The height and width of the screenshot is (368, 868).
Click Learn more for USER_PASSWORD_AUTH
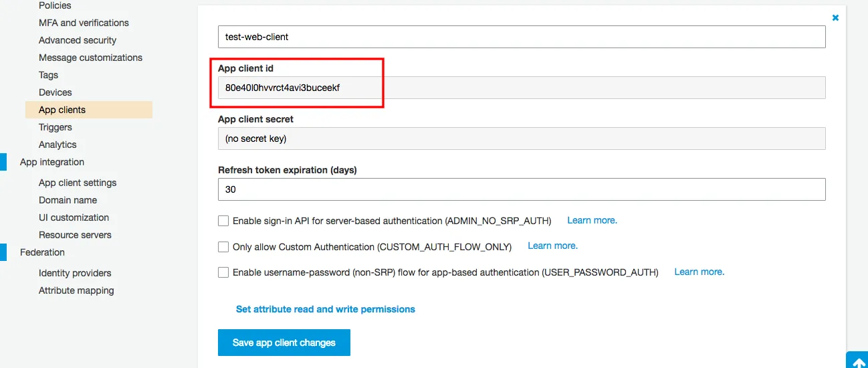click(x=699, y=272)
